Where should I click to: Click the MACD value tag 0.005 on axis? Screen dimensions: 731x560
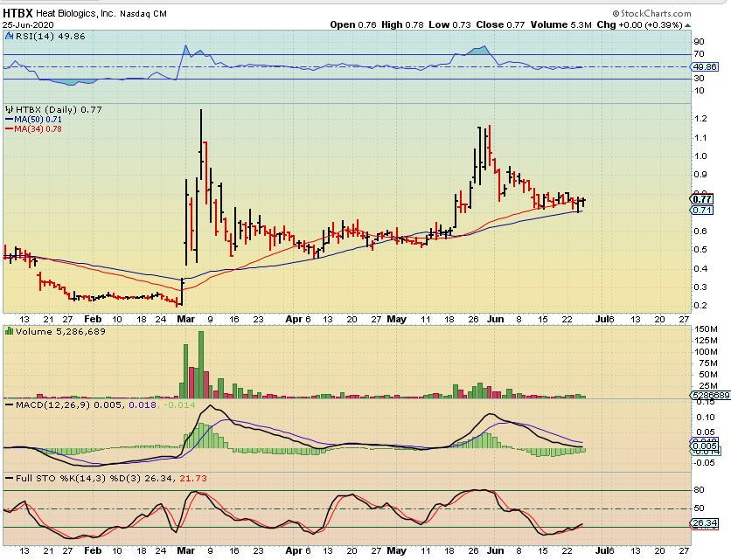[704, 446]
